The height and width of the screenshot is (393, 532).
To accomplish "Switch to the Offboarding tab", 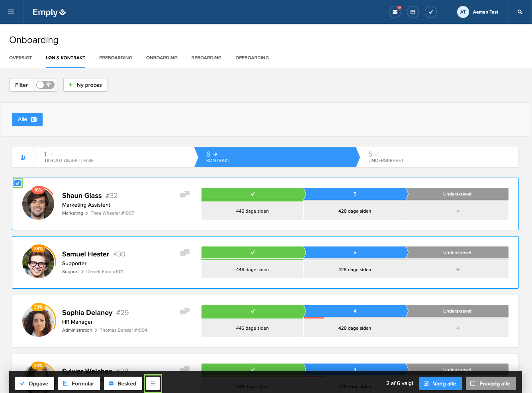I will point(252,58).
